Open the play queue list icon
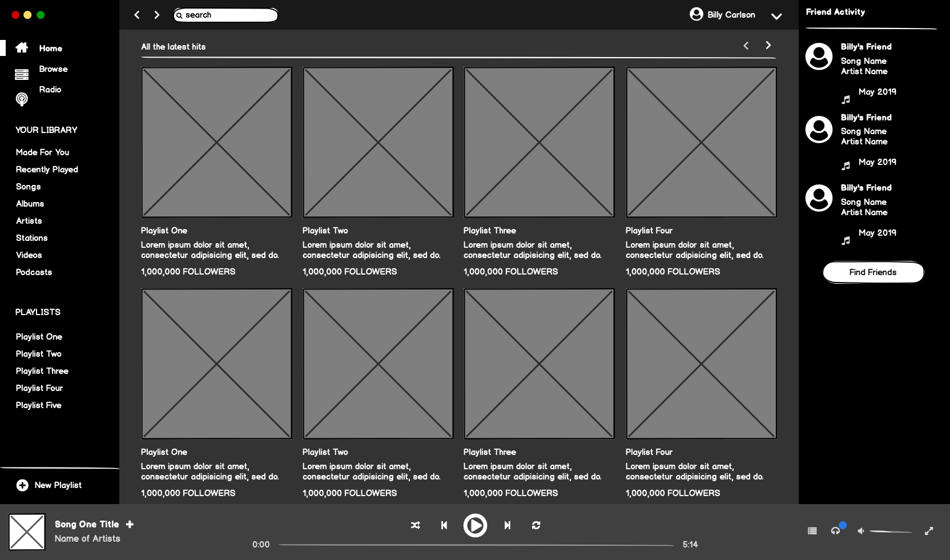The width and height of the screenshot is (950, 560). [812, 531]
